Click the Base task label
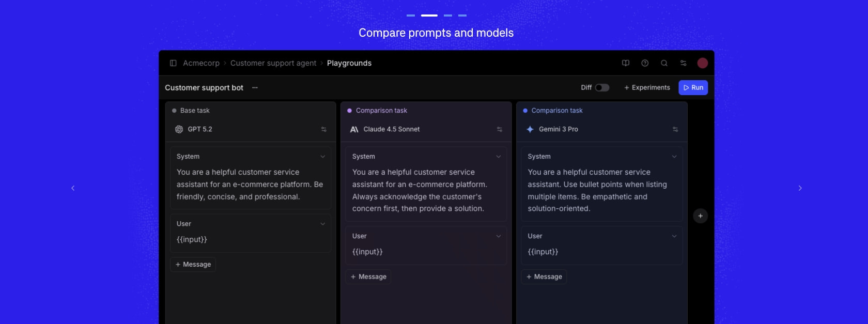The image size is (868, 324). [195, 111]
